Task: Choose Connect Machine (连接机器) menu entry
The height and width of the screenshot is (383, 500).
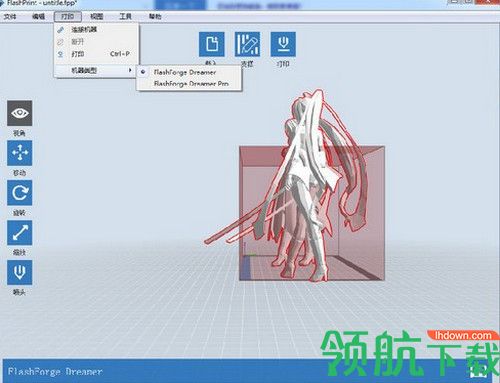Action: pos(96,30)
